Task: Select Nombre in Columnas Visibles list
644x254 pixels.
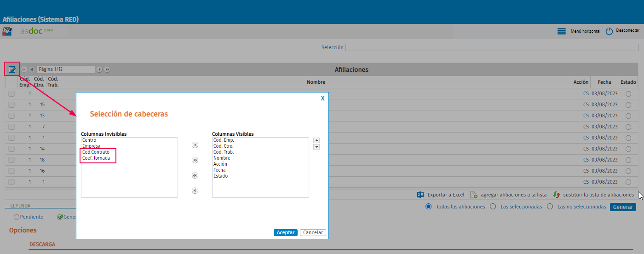Action: (x=222, y=158)
